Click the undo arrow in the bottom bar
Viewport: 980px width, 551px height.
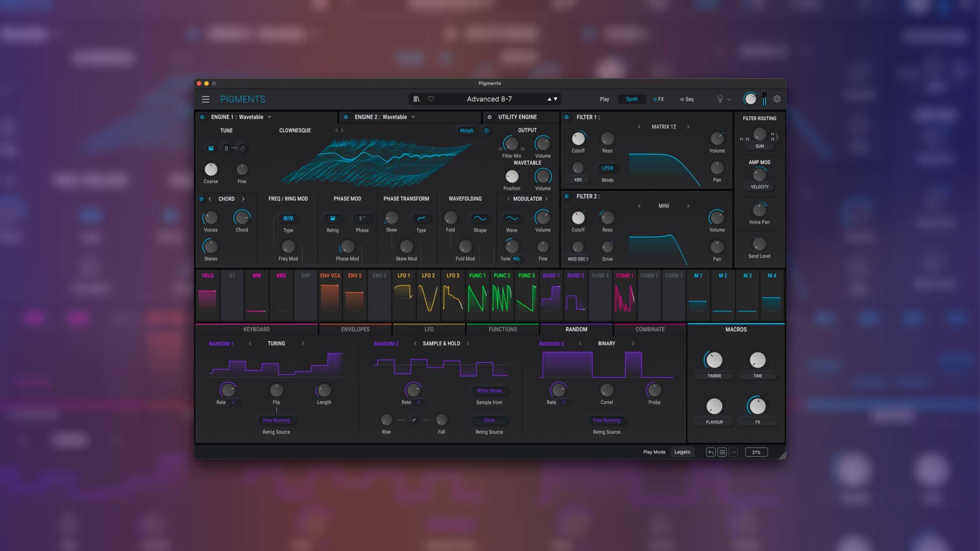[710, 452]
